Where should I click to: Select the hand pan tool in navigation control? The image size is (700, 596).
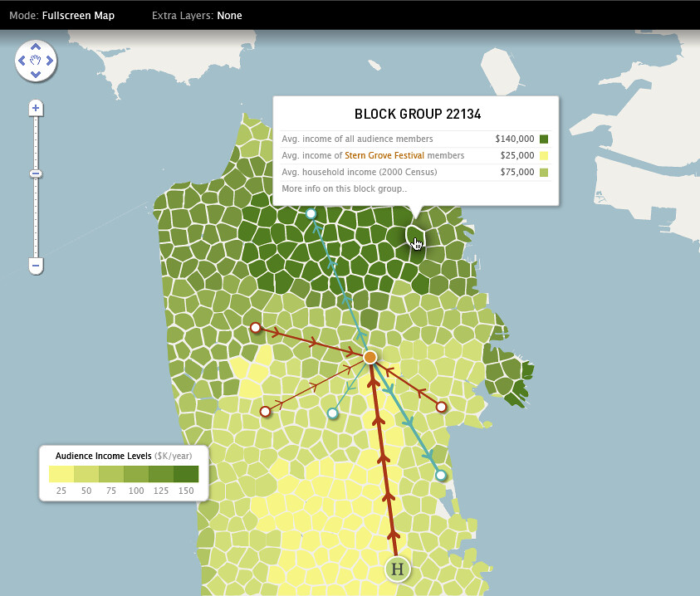pyautogui.click(x=36, y=61)
